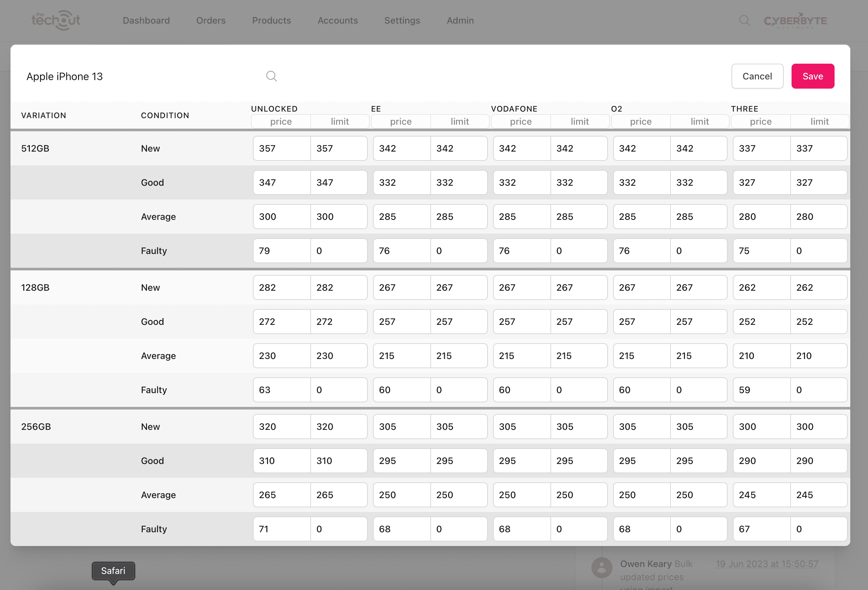Image resolution: width=868 pixels, height=590 pixels.
Task: Edit 256GB New Unlocked price 320
Action: [281, 427]
